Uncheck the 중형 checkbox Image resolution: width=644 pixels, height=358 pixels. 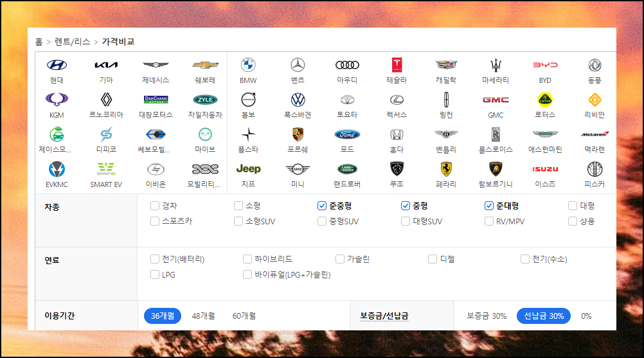[406, 206]
